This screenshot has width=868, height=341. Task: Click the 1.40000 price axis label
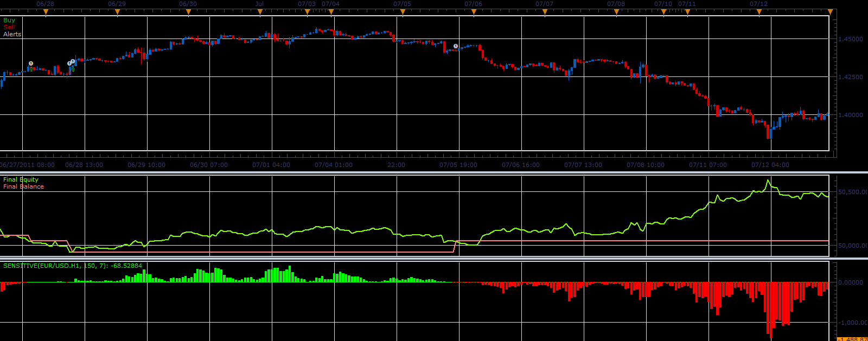[851, 115]
